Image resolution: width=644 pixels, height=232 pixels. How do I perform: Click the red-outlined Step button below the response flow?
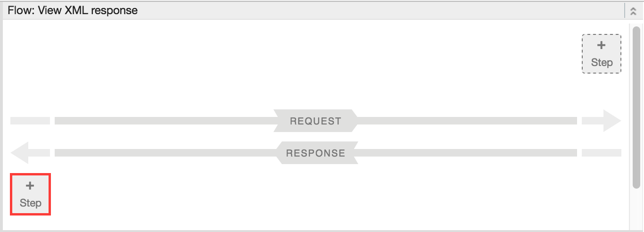pos(30,194)
